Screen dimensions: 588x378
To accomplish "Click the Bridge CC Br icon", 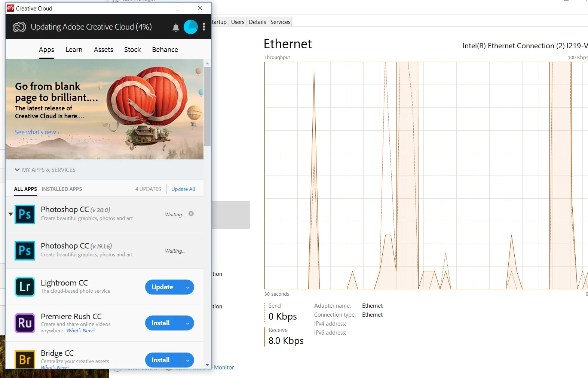I will point(25,359).
